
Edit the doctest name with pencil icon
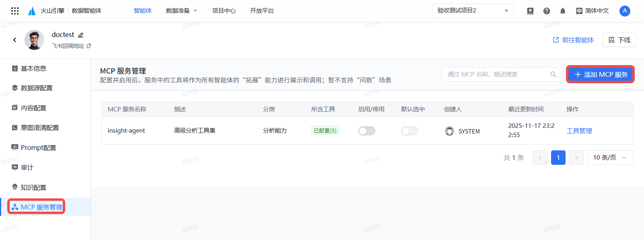pyautogui.click(x=80, y=35)
